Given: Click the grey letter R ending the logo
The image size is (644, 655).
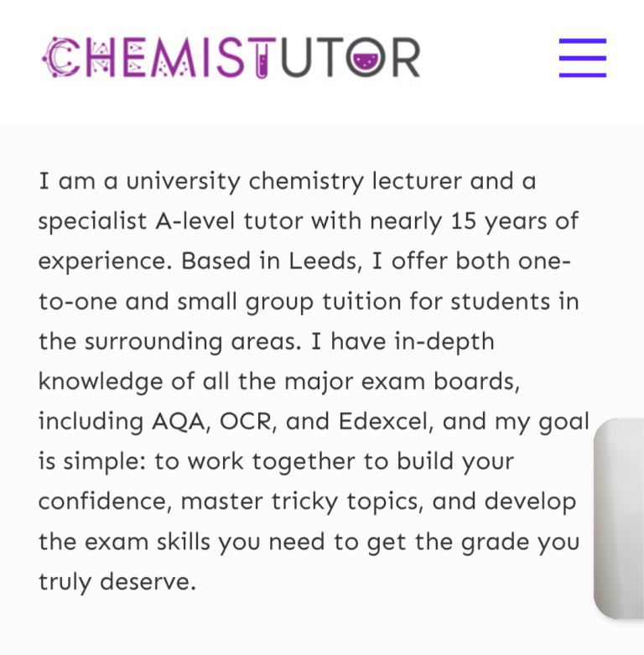Looking at the screenshot, I should [405, 58].
